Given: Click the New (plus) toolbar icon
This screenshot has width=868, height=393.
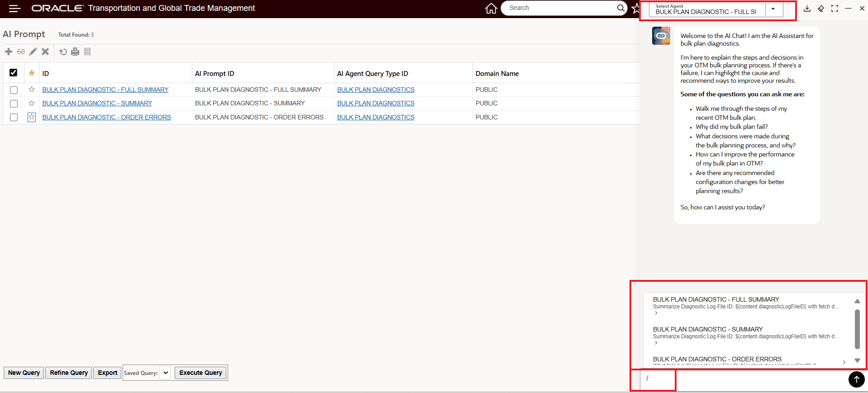Looking at the screenshot, I should point(9,52).
